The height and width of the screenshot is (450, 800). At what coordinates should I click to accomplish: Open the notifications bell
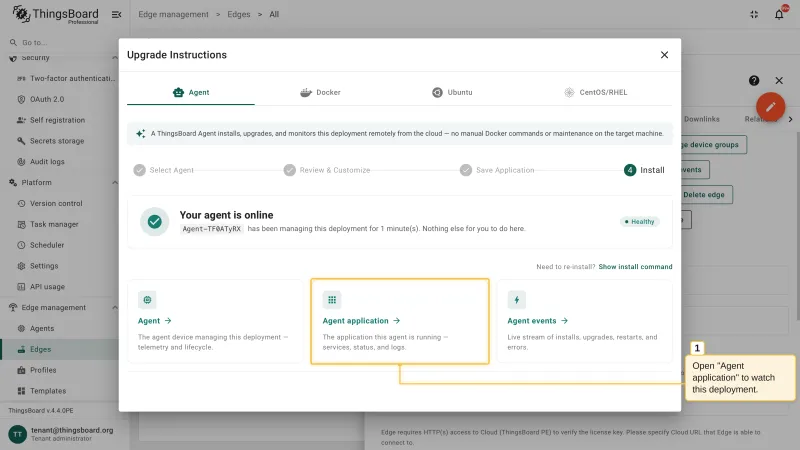click(x=779, y=14)
